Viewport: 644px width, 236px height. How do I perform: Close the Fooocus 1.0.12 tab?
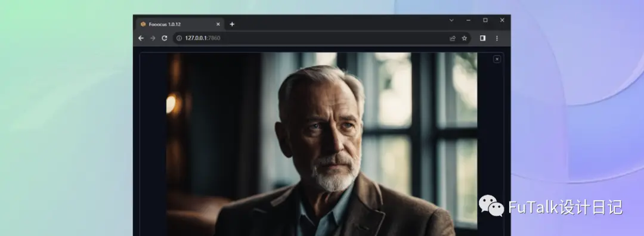coord(218,24)
